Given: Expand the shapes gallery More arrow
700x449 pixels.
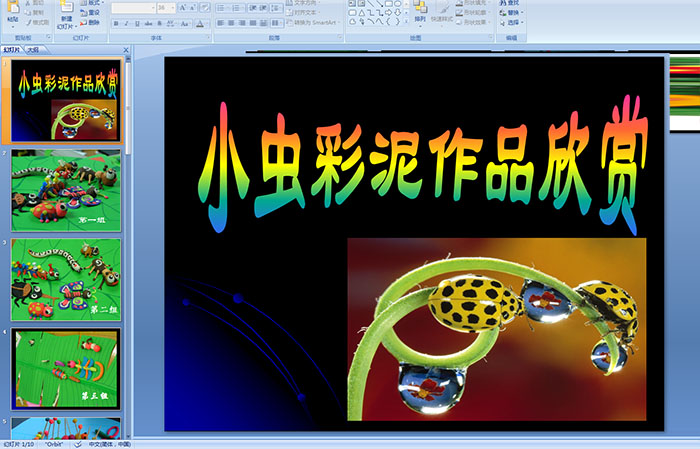Looking at the screenshot, I should point(406,21).
